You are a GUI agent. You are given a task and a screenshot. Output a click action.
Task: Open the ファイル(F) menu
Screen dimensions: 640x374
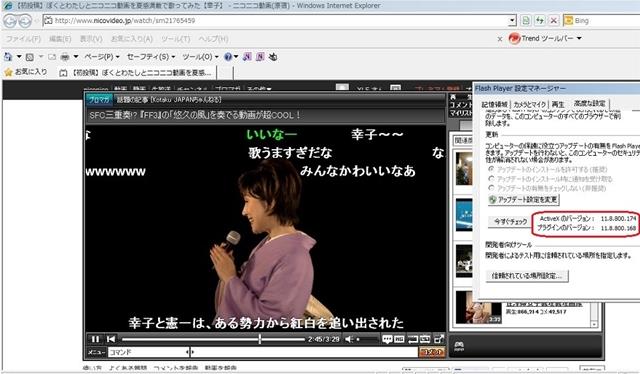click(x=23, y=39)
